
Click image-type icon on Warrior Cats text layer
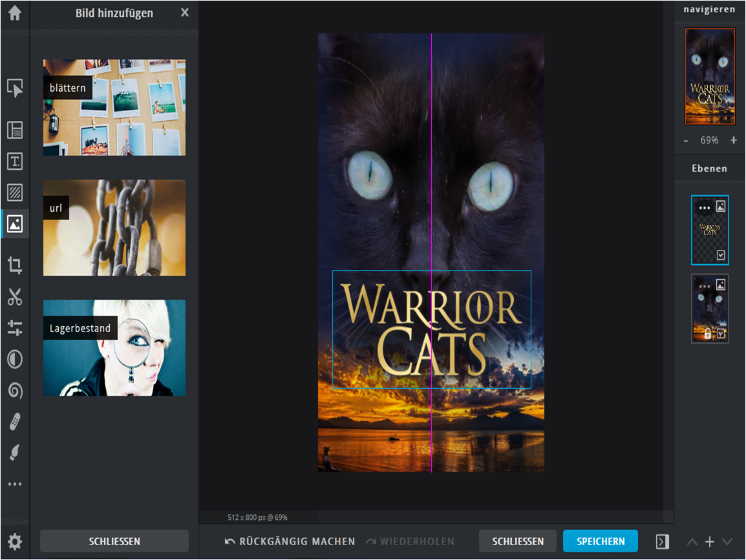click(x=721, y=206)
